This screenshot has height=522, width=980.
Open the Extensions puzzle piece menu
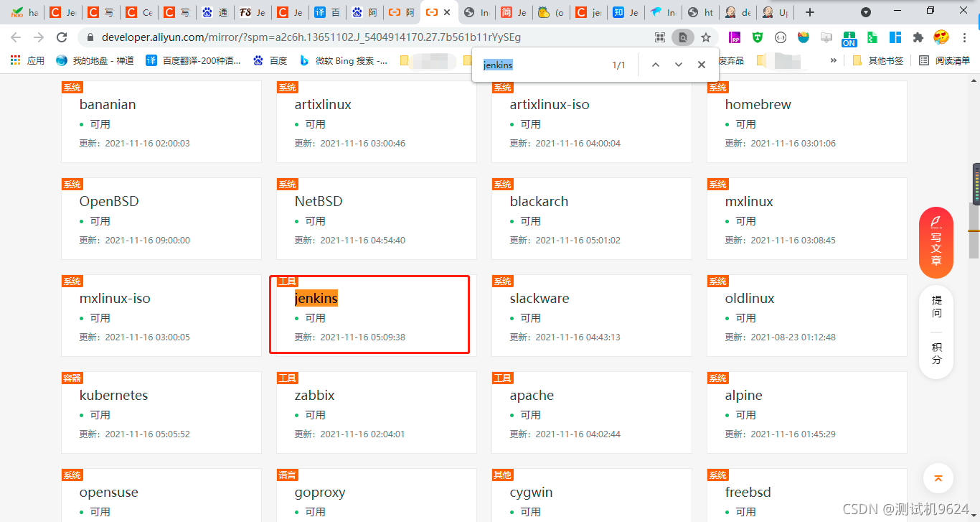coord(918,37)
